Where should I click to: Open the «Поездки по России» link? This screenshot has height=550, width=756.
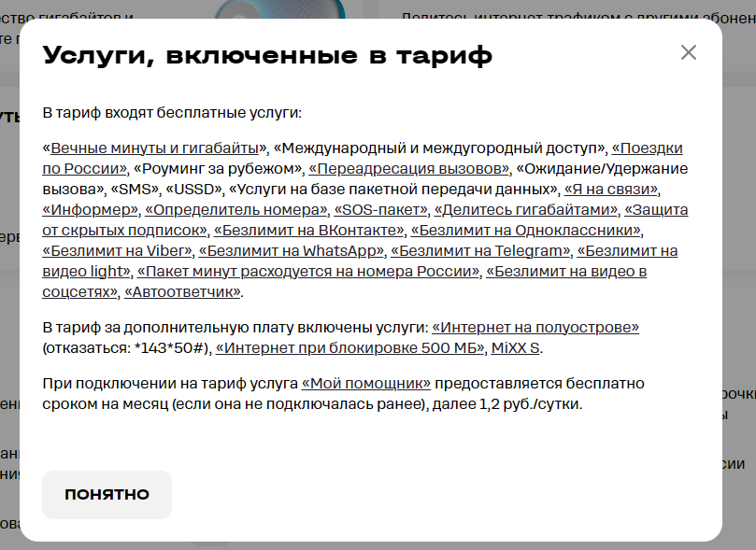coord(647,148)
